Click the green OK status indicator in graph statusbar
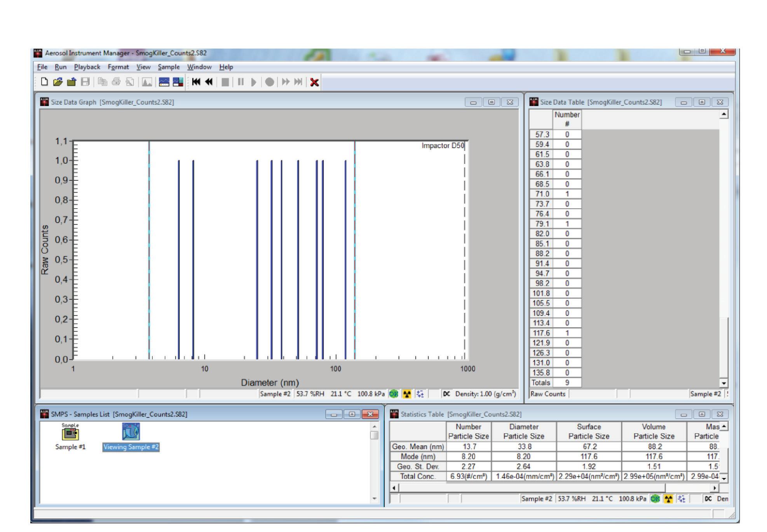 (x=394, y=394)
